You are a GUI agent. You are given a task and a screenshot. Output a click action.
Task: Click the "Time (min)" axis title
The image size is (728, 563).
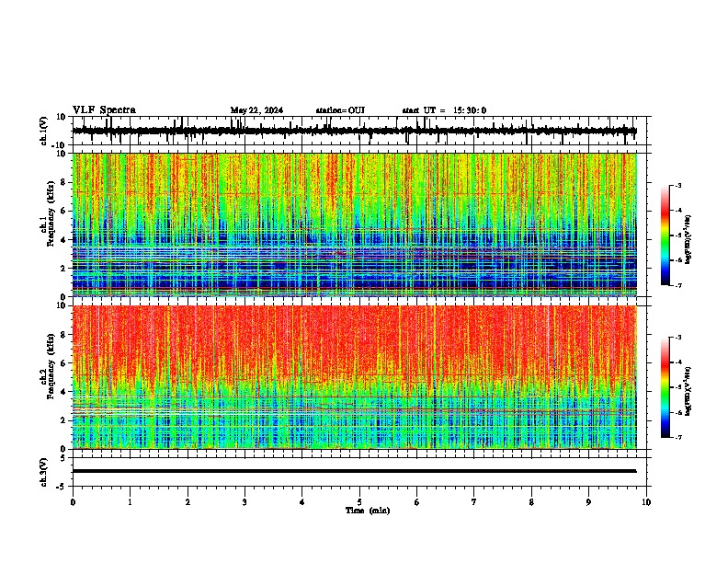[x=368, y=511]
